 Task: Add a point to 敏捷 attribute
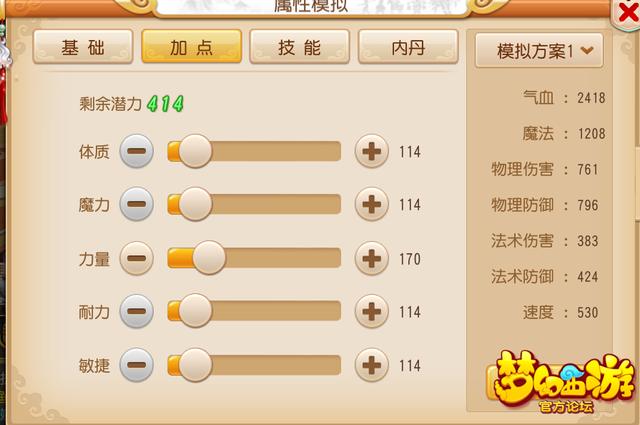click(371, 365)
